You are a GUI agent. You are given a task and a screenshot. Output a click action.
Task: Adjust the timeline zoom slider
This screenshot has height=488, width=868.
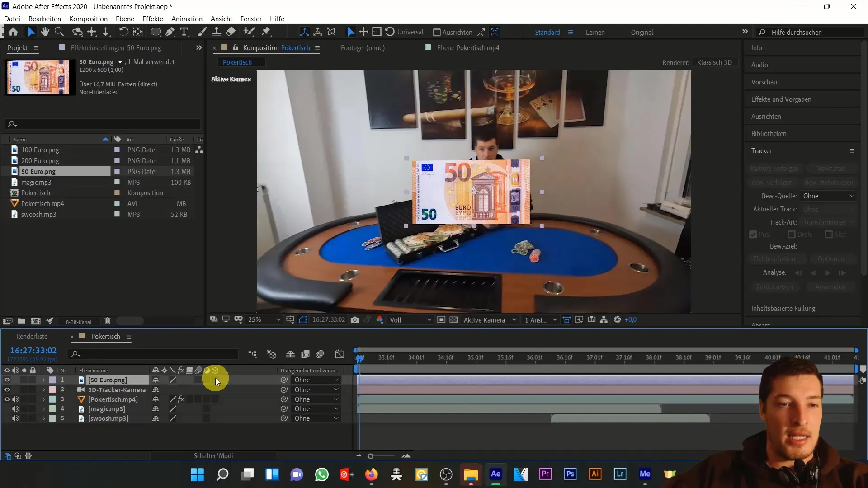click(371, 456)
